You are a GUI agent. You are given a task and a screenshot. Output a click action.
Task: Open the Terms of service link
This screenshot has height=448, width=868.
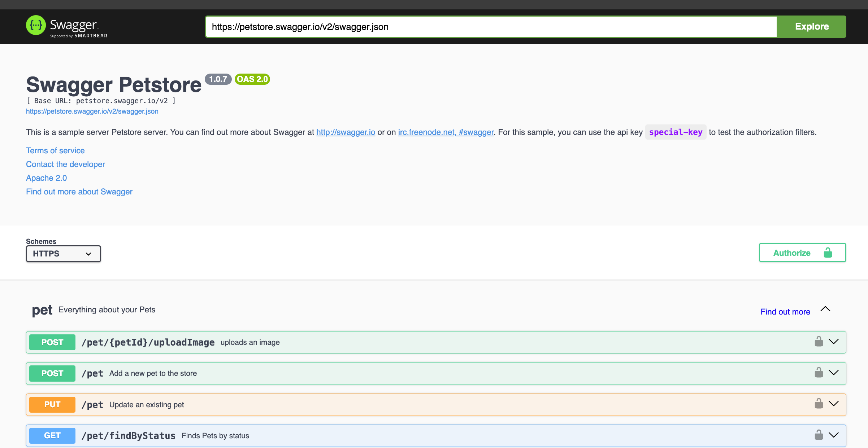tap(55, 150)
